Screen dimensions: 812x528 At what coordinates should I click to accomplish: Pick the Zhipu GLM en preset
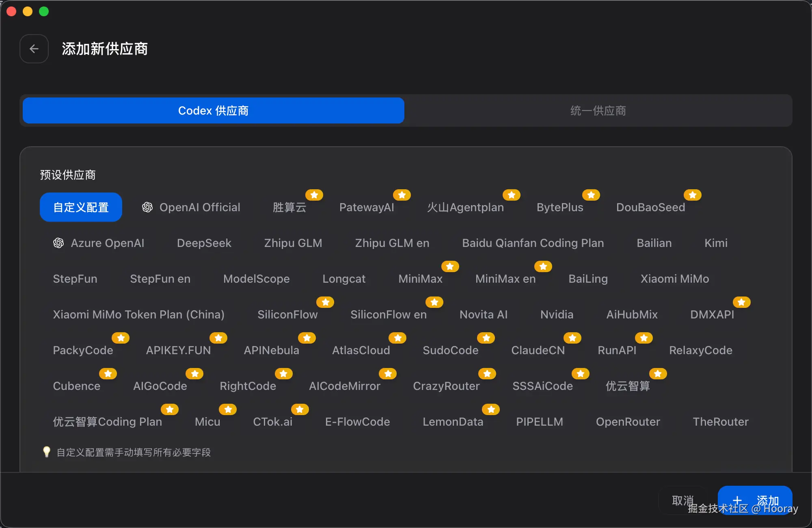point(392,243)
